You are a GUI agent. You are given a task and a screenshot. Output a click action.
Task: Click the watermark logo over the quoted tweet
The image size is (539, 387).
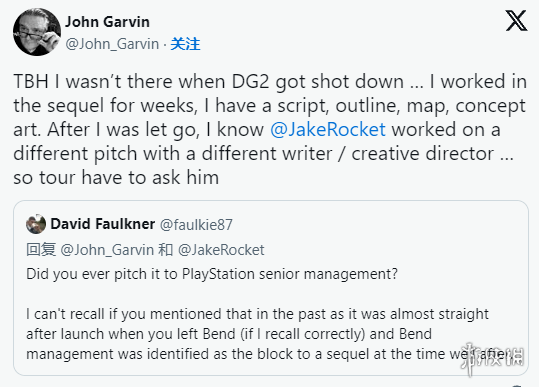pyautogui.click(x=492, y=358)
